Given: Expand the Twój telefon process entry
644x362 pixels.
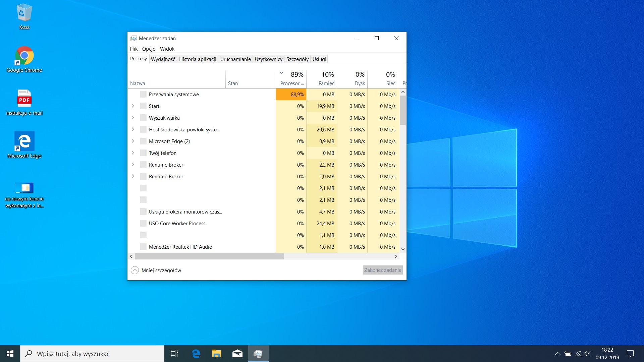Looking at the screenshot, I should click(133, 153).
